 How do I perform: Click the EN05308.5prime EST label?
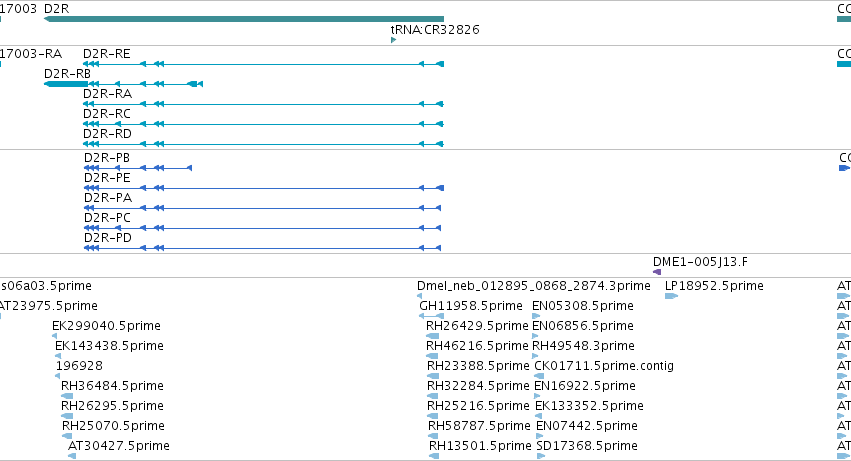click(x=583, y=306)
